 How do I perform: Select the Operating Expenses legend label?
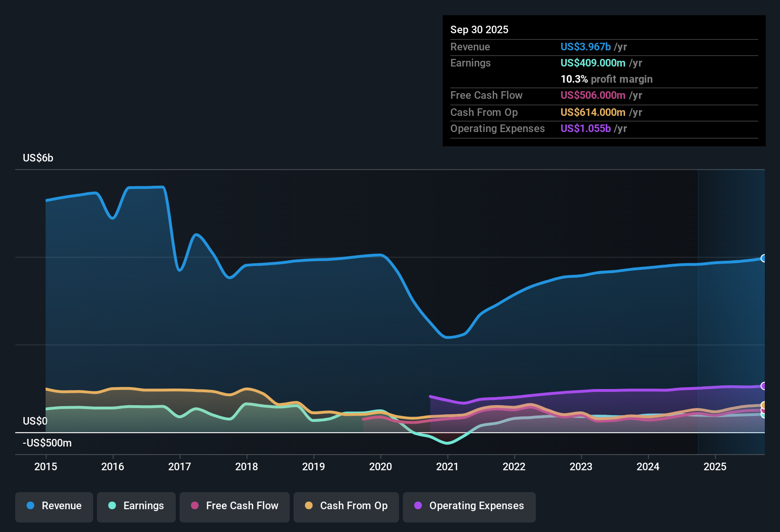click(x=476, y=506)
